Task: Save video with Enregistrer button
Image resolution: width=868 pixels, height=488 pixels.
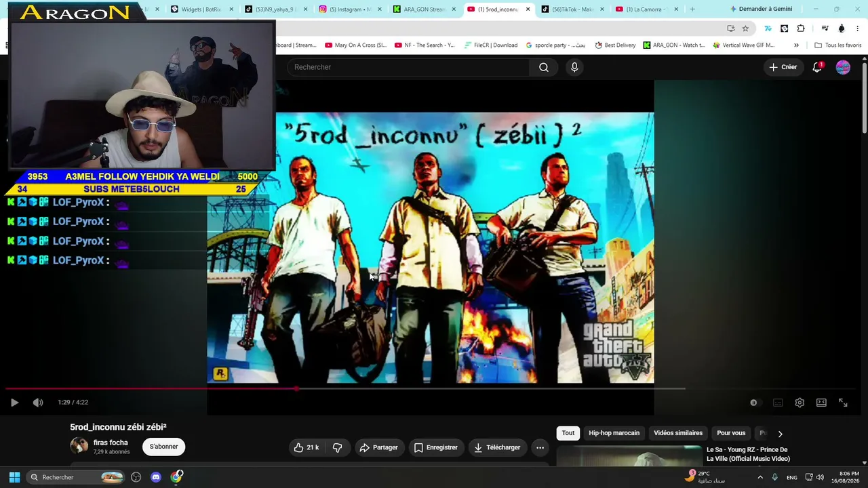Action: pos(435,447)
